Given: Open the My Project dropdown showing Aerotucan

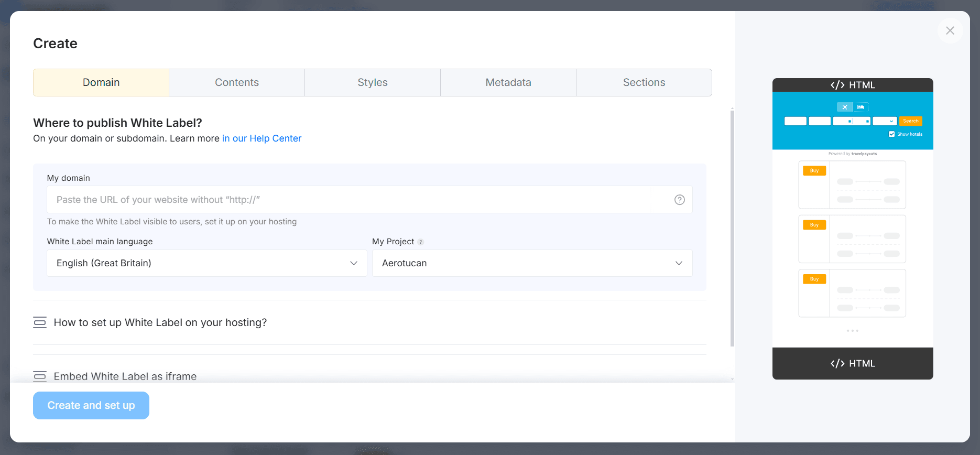Looking at the screenshot, I should [x=532, y=263].
